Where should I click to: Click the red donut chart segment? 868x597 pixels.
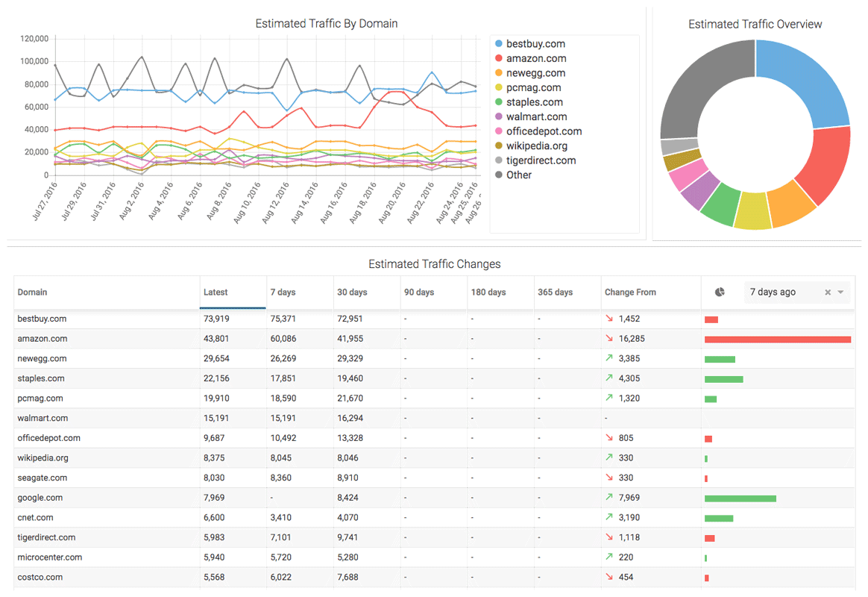point(825,165)
